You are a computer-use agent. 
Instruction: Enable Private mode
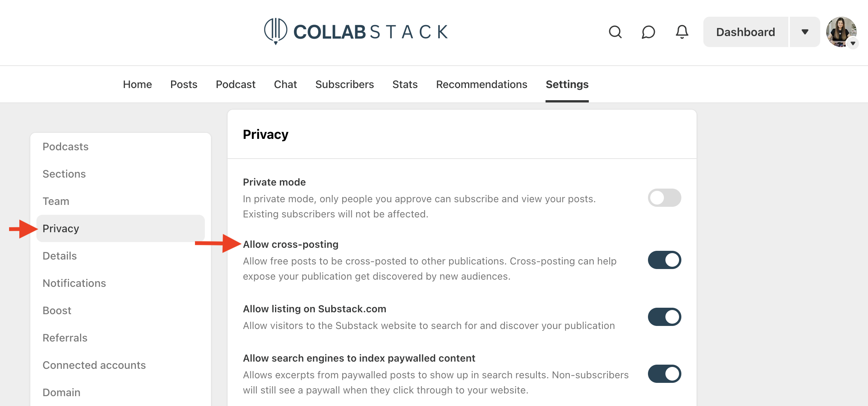coord(664,198)
